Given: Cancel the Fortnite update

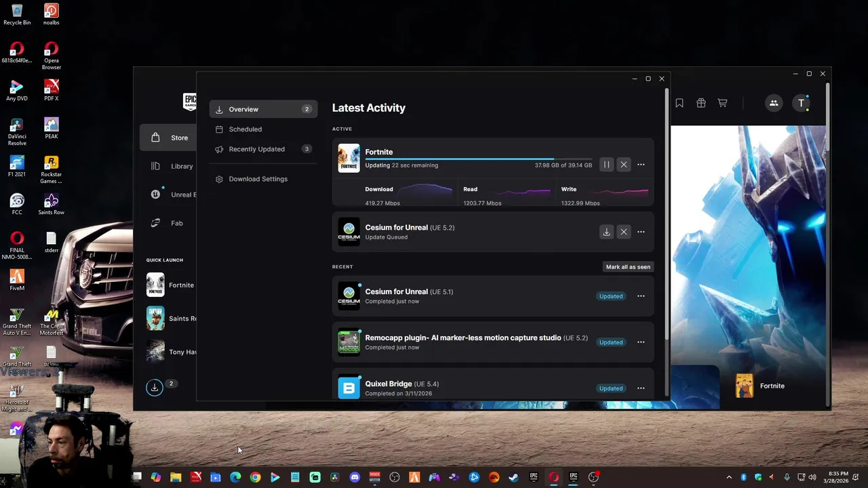Looking at the screenshot, I should tap(624, 165).
